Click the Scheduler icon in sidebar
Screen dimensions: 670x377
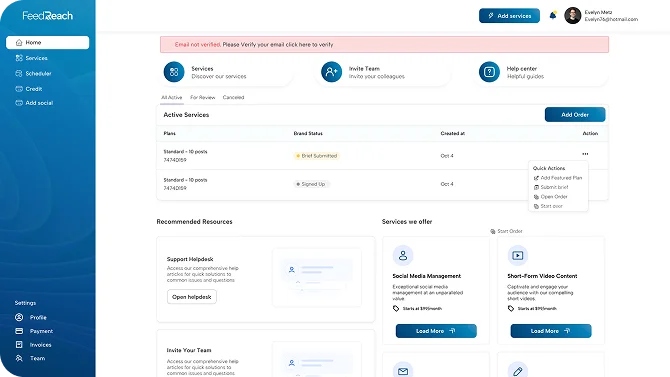19,74
